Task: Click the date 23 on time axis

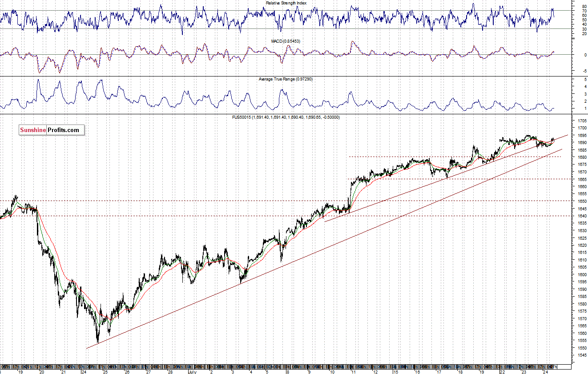Action: [524, 371]
